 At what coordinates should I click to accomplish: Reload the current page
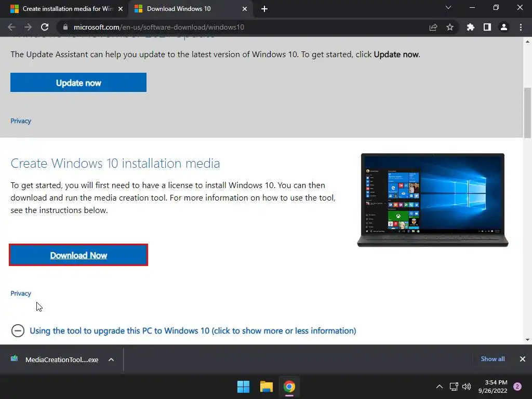point(45,27)
